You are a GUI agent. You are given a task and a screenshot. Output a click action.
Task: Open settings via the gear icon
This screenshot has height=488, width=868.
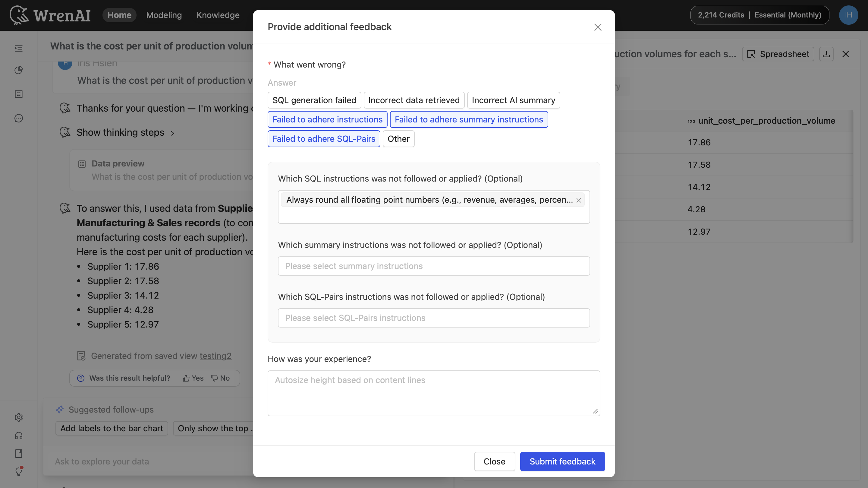click(18, 417)
